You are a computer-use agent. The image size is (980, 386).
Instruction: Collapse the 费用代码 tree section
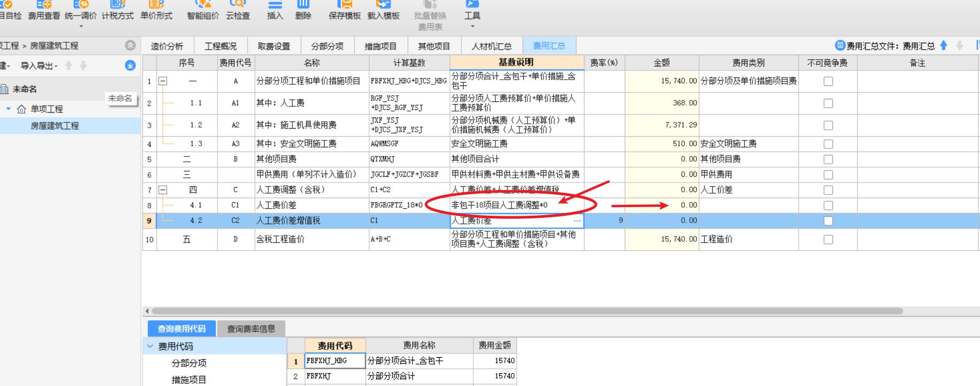coord(150,346)
